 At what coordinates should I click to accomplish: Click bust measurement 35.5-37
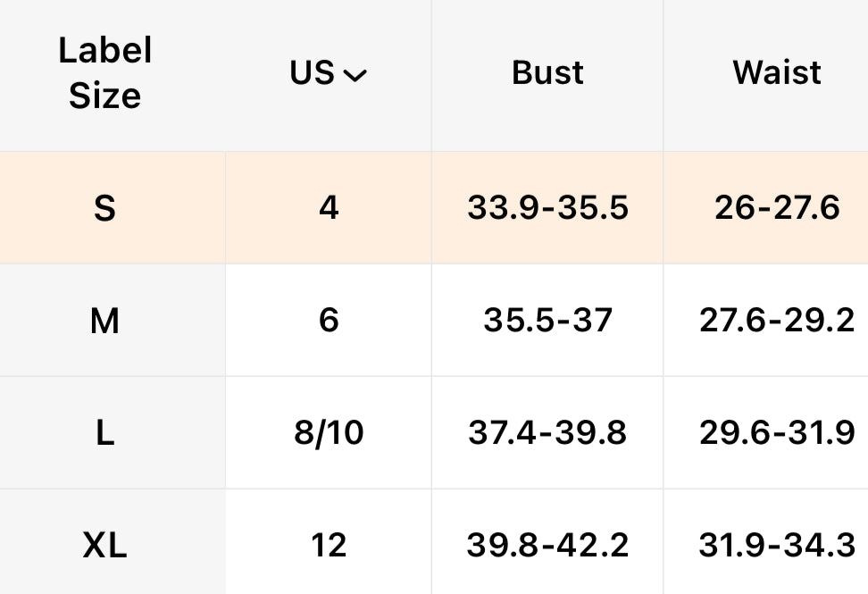click(547, 320)
